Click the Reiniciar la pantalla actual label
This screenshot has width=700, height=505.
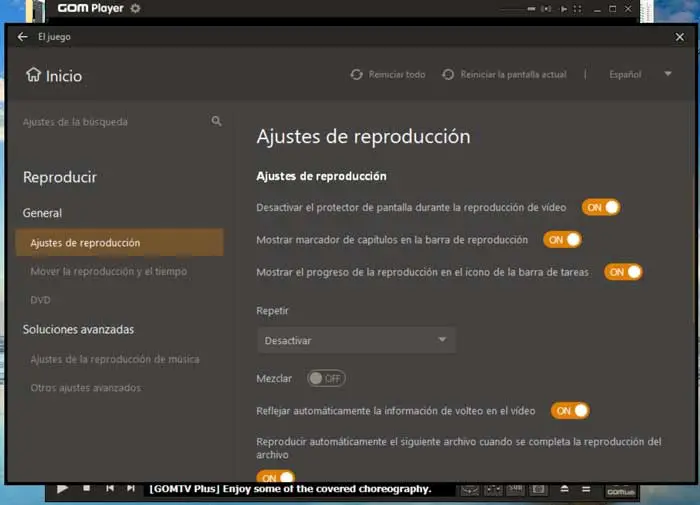[x=513, y=75]
